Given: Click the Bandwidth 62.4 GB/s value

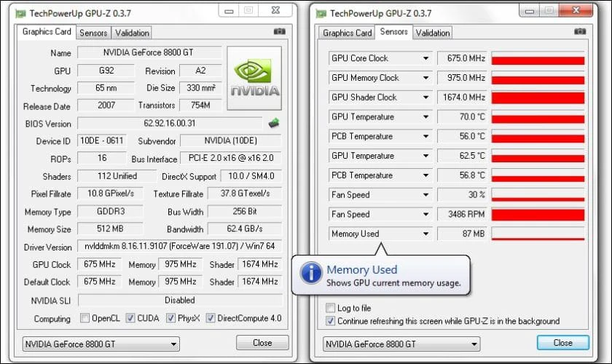Looking at the screenshot, I should pyautogui.click(x=244, y=229).
